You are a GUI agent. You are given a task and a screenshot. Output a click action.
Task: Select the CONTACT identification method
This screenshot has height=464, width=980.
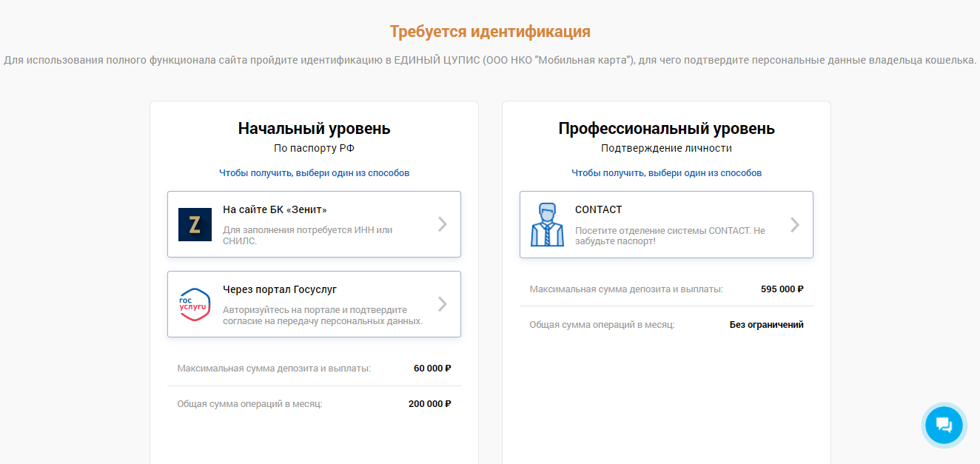pos(666,224)
